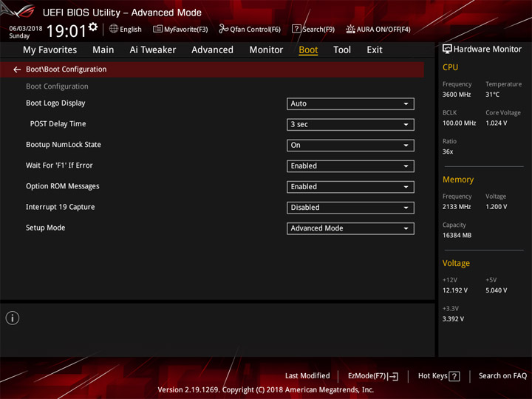532x399 pixels.
Task: Click the Version 2.19.1269 copyright text
Action: [266, 390]
